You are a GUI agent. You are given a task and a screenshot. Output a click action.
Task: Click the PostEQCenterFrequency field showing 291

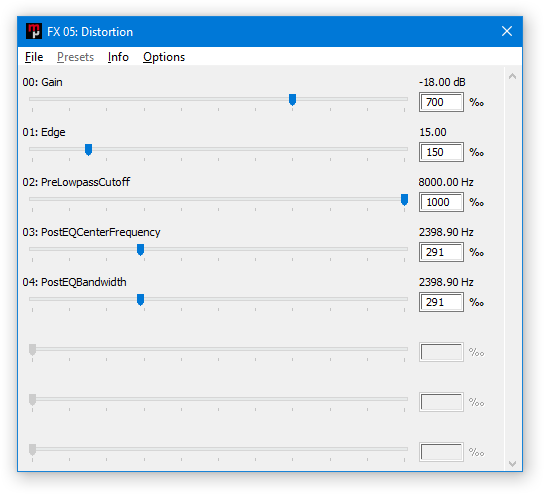pos(441,252)
